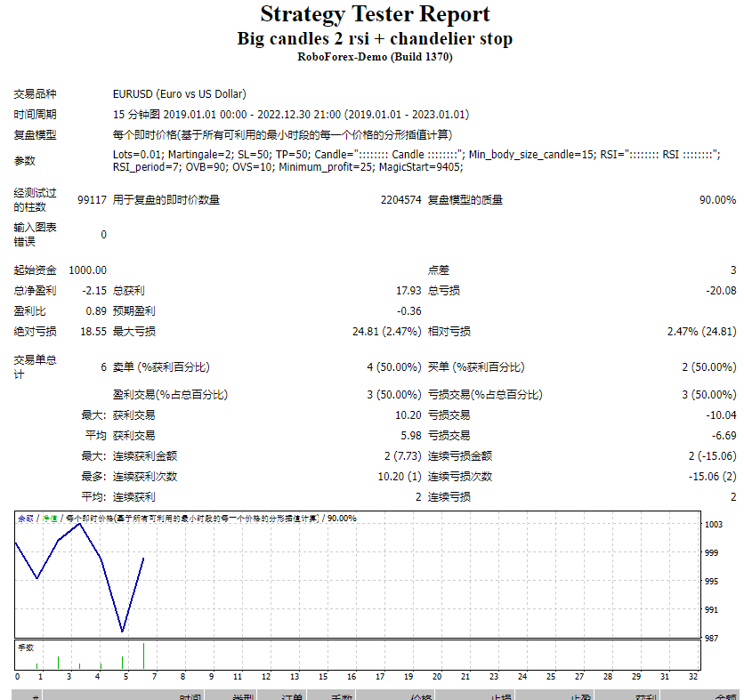This screenshot has height=700, width=744.
Task: Click ticks modelled value 2204574
Action: [x=401, y=199]
